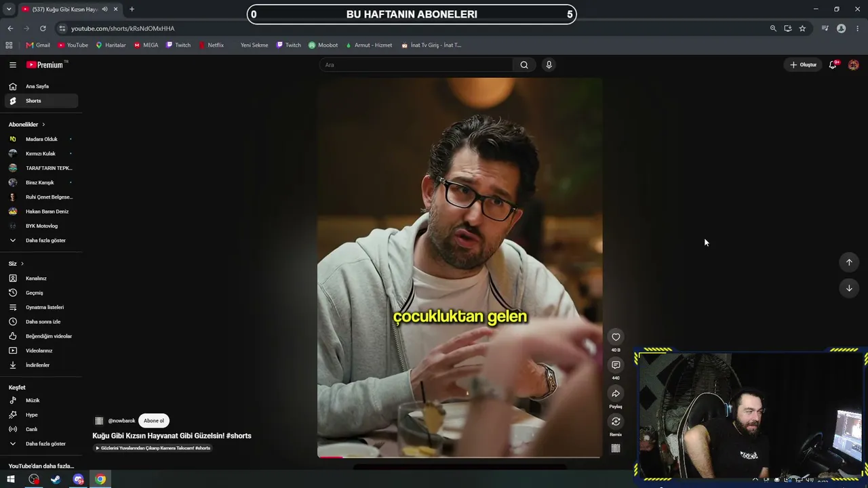Open the comments on this Short
Screen dimensions: 868x488
point(616,365)
